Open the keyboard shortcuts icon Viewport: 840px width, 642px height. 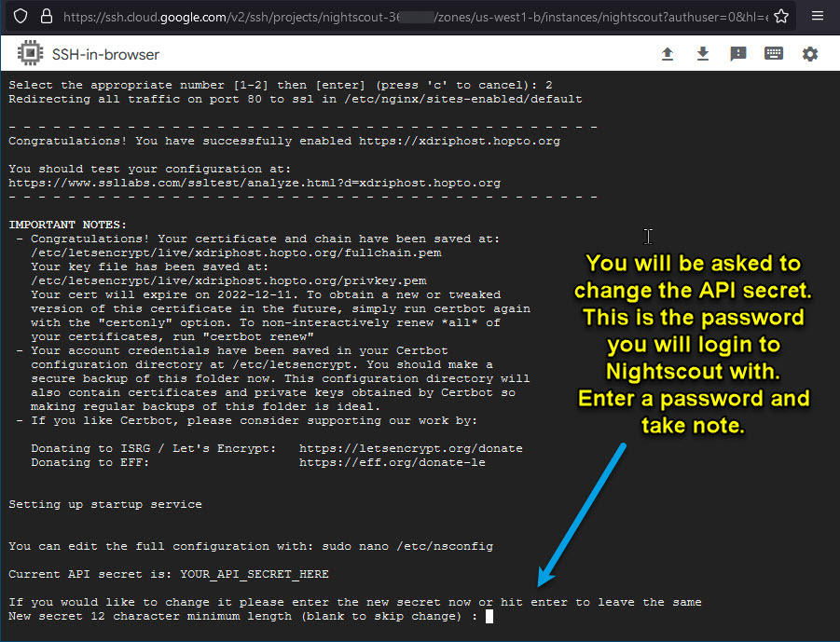coord(774,54)
